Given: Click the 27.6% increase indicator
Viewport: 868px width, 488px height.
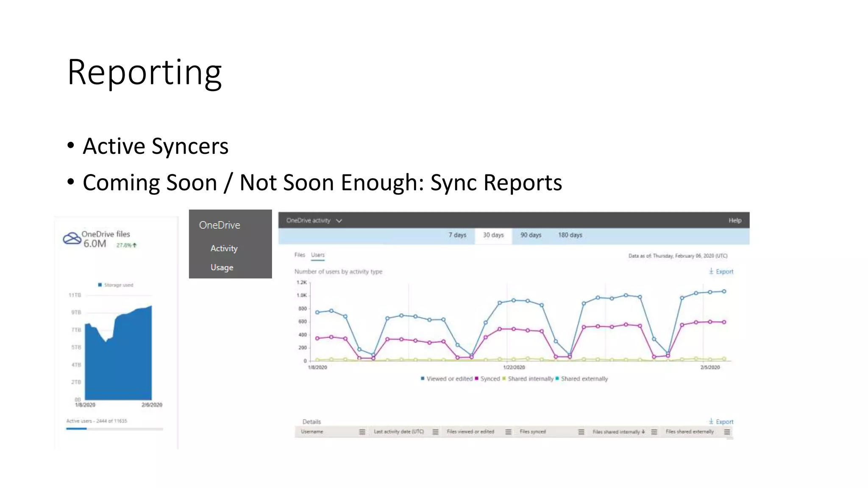Looking at the screenshot, I should point(126,245).
